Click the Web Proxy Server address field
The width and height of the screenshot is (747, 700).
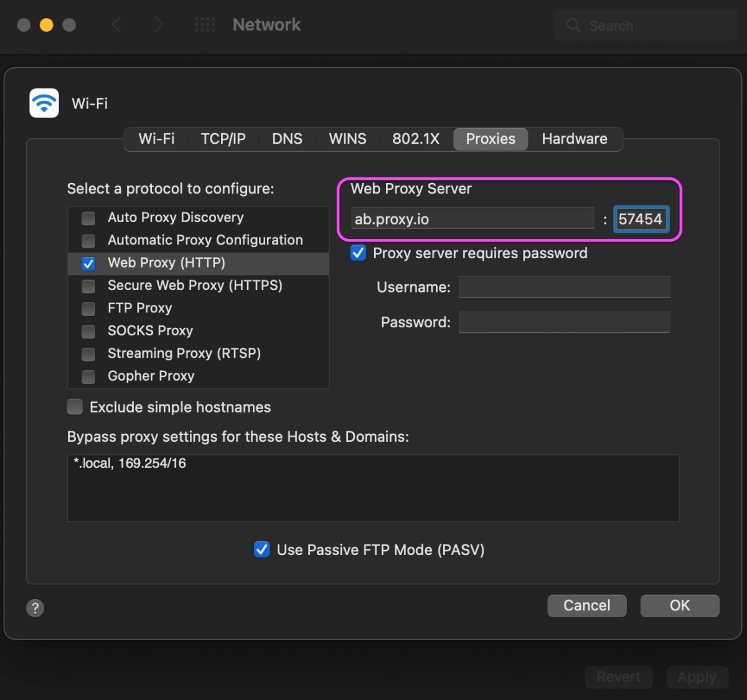(473, 218)
